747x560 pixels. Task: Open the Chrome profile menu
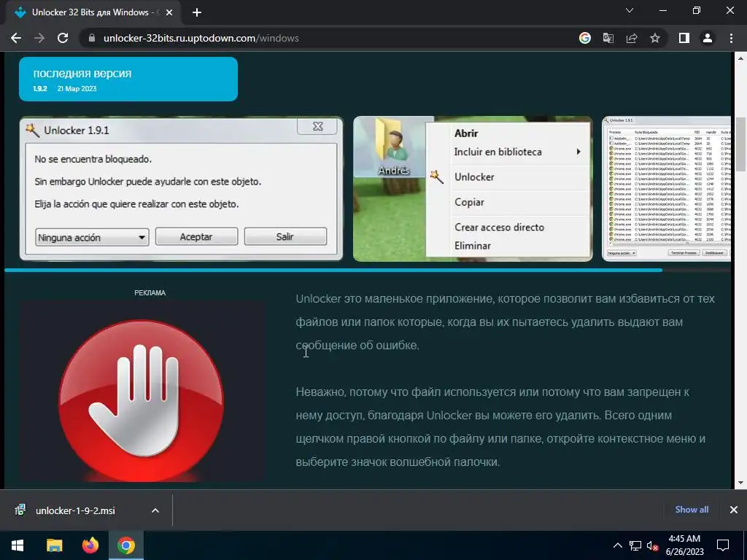pos(708,39)
